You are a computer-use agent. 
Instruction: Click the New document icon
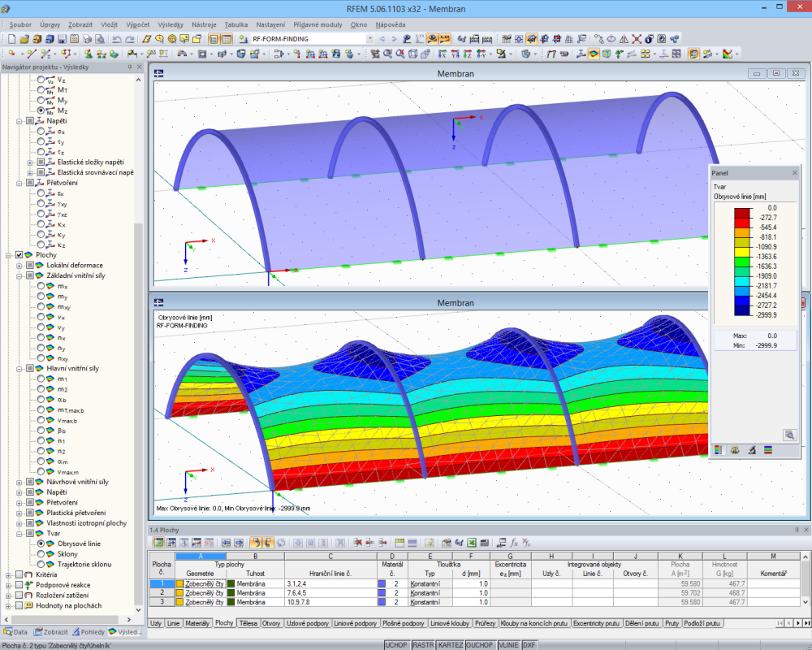(11, 39)
